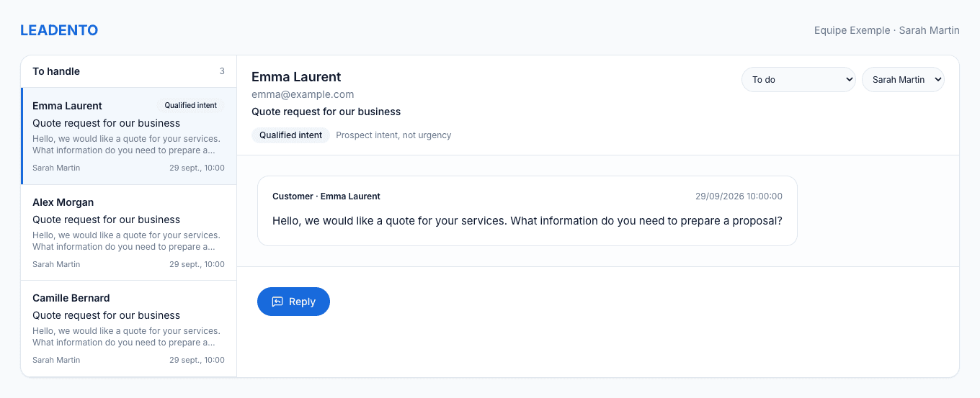The height and width of the screenshot is (398, 980).
Task: Select Emma Laurent conversation in list
Action: point(129,136)
